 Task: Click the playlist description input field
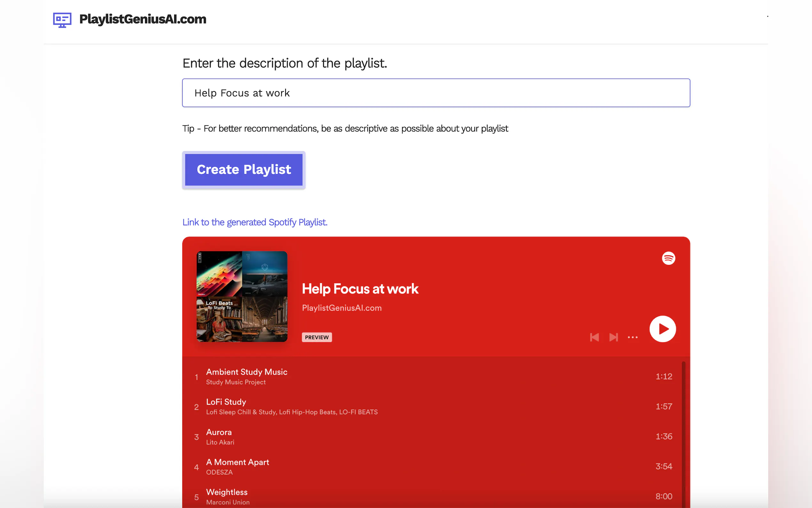436,93
